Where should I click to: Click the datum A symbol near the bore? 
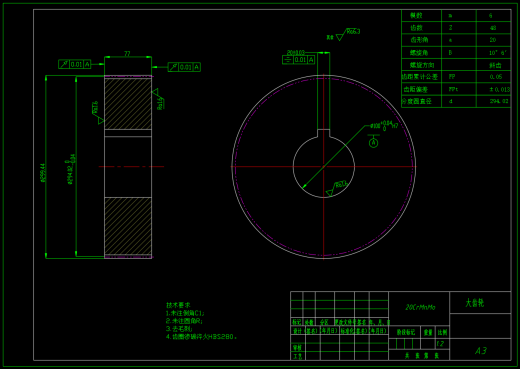coord(374,141)
